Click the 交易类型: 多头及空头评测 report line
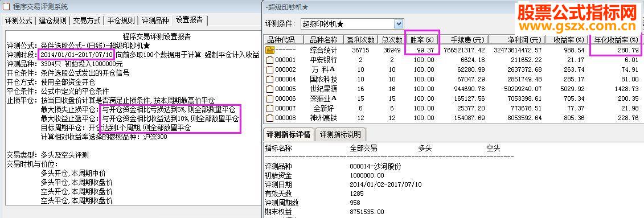Screen dimensions: 644x218 [x=47, y=155]
